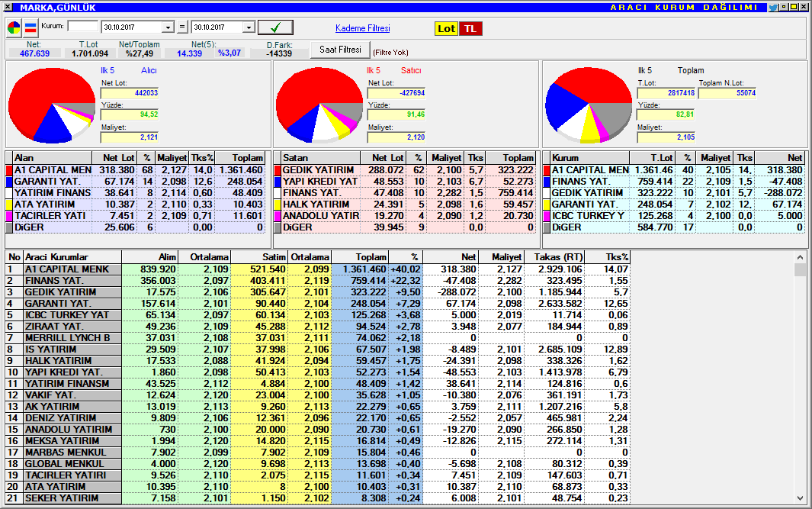Select GLOBAL MENKUL row
Viewport: 812px width, 509px height.
317,463
